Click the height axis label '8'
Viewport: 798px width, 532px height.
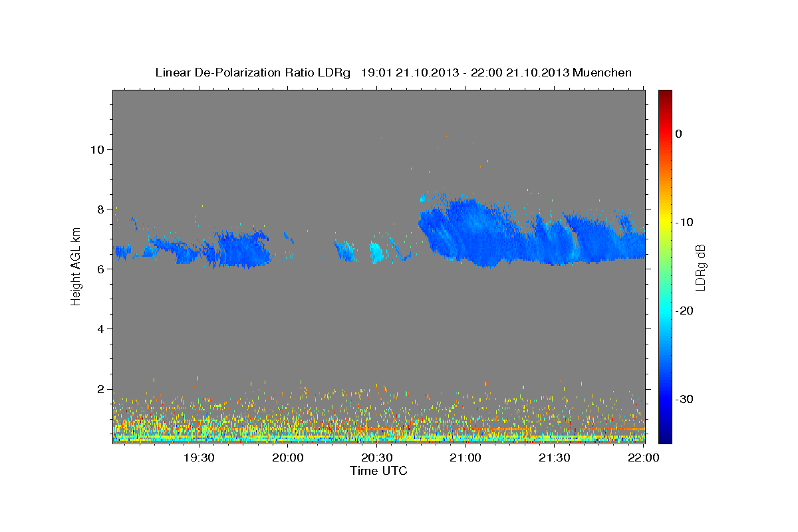[100, 209]
